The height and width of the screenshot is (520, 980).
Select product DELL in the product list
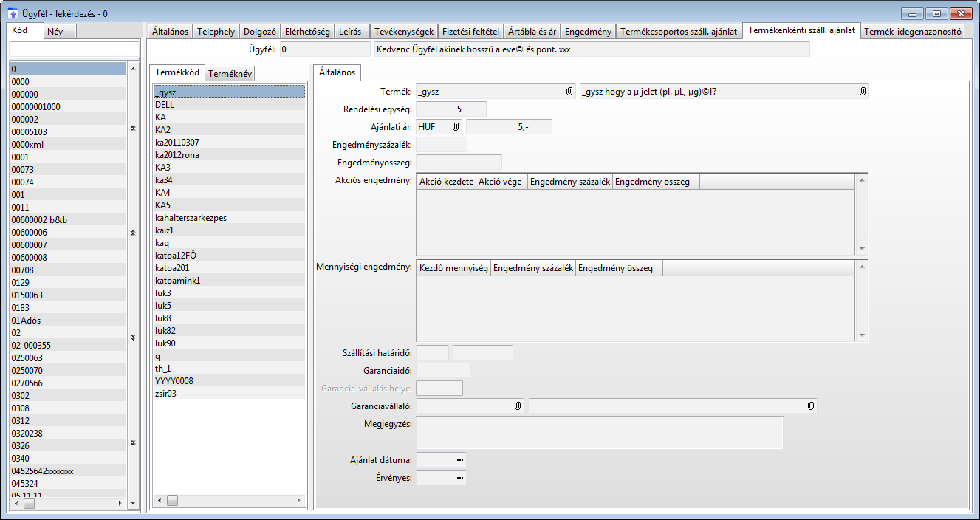click(x=229, y=104)
